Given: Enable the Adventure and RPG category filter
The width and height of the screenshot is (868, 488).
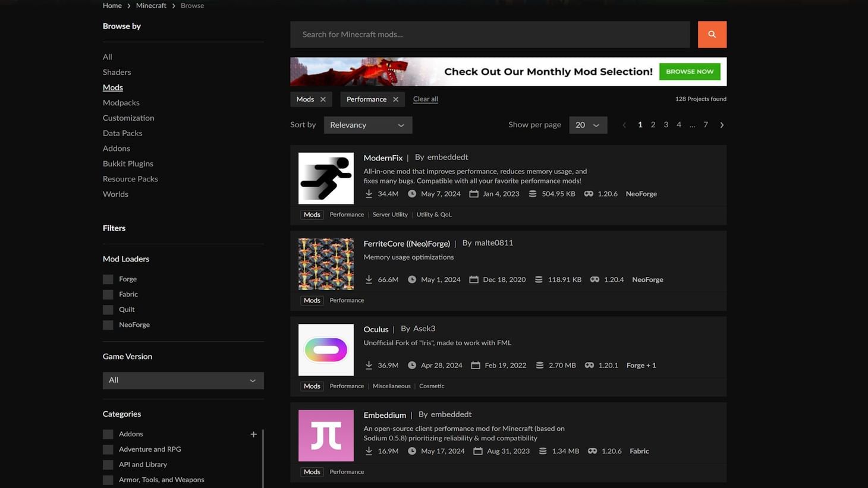Looking at the screenshot, I should pyautogui.click(x=108, y=449).
